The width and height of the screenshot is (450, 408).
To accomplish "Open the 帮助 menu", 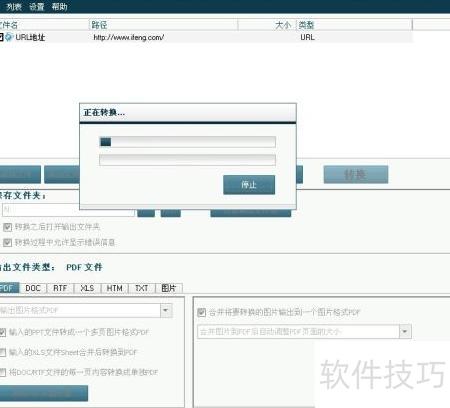I will coord(60,7).
